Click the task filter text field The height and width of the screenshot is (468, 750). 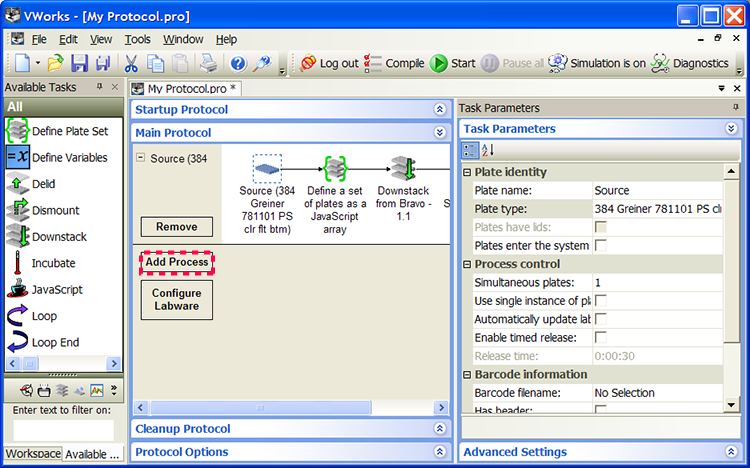coord(62,429)
